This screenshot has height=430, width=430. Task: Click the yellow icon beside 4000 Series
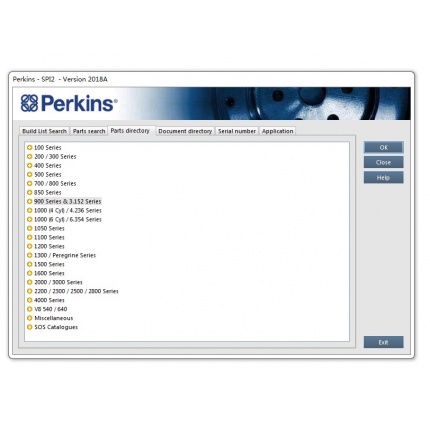tap(30, 300)
